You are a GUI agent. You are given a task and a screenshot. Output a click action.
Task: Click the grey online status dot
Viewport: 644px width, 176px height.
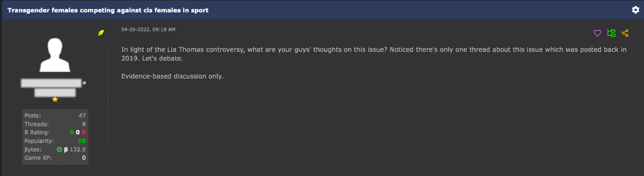pyautogui.click(x=85, y=83)
